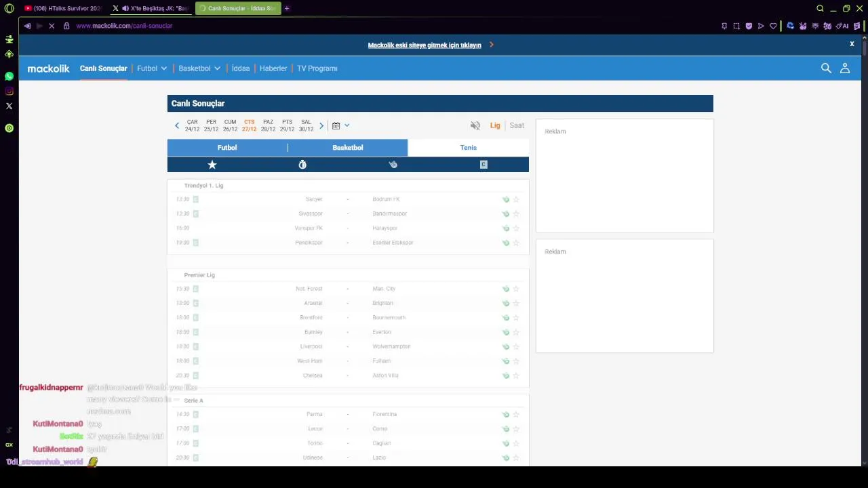Switch to the Futbol tab
This screenshot has width=868, height=488.
point(227,148)
